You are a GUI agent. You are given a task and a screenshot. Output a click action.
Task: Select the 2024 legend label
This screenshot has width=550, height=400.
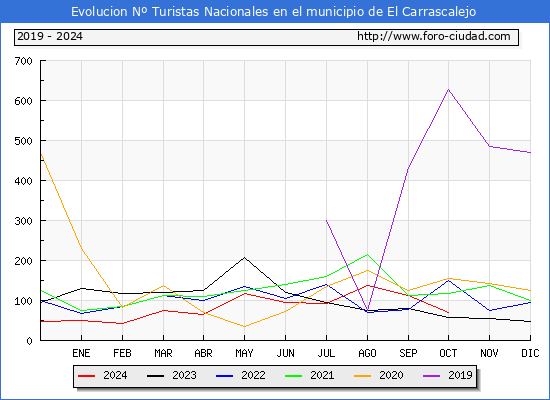coord(115,375)
